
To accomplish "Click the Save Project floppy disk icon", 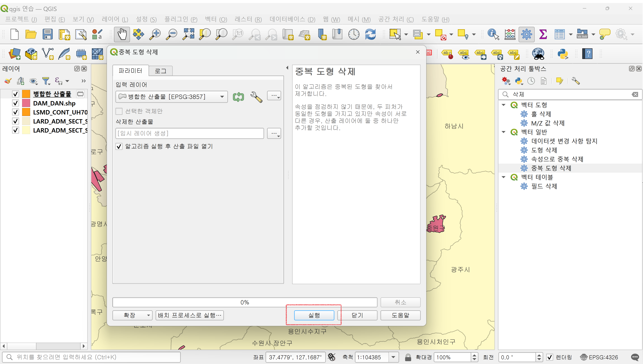I will pos(47,34).
